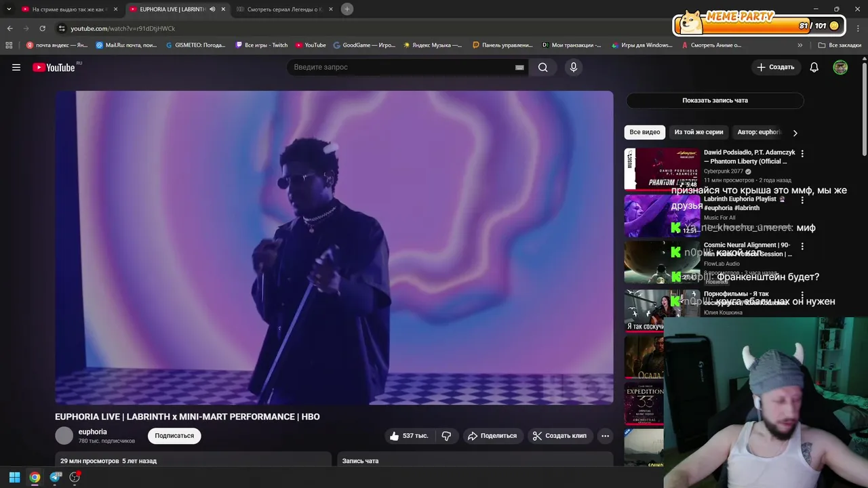The image size is (868, 488).
Task: Start voice search with microphone
Action: point(574,67)
